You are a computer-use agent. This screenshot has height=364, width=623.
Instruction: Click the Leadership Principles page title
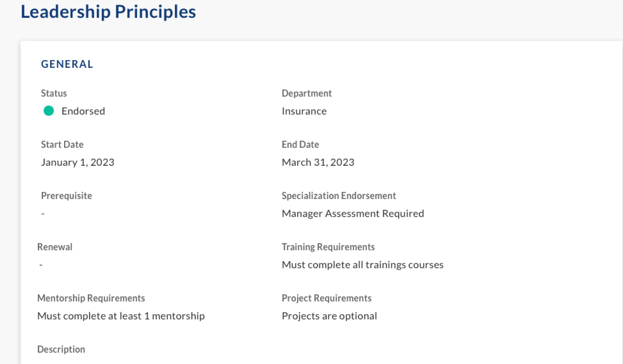108,12
